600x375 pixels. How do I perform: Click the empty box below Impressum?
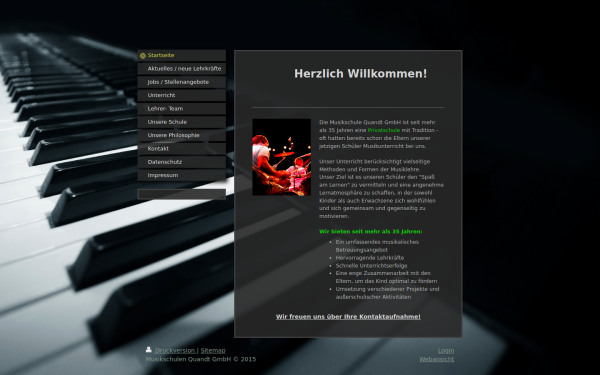(181, 194)
